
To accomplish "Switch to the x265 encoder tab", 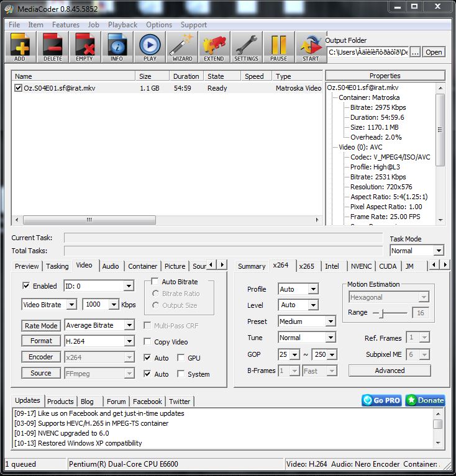I will point(306,266).
